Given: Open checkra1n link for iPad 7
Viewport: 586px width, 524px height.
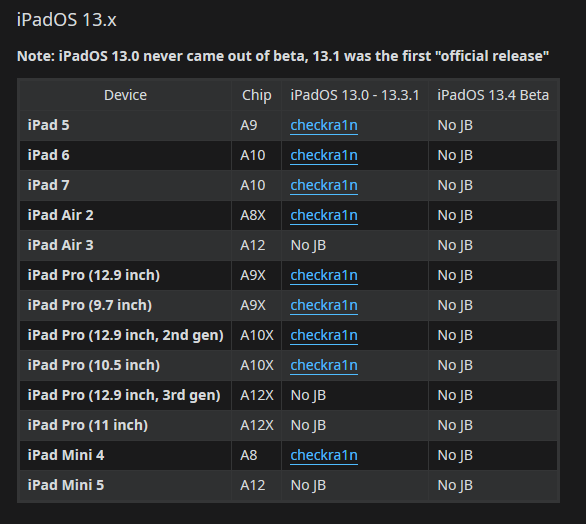Looking at the screenshot, I should [324, 185].
